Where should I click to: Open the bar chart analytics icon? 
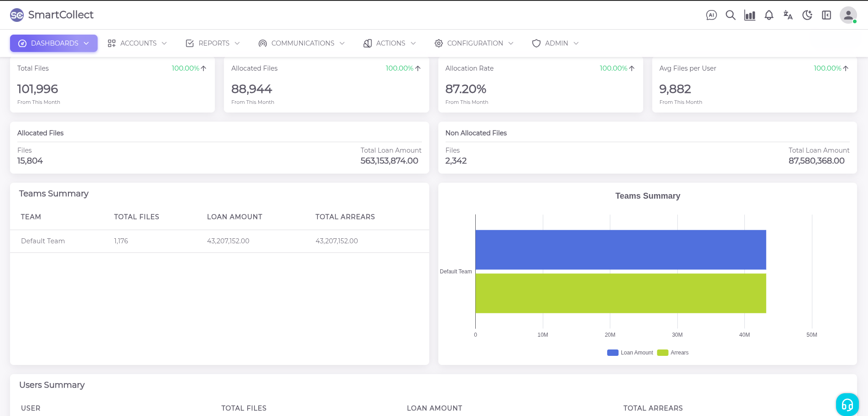click(749, 15)
